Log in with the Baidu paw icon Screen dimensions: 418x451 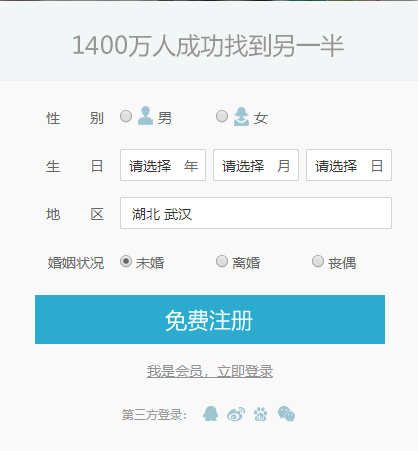pos(260,414)
